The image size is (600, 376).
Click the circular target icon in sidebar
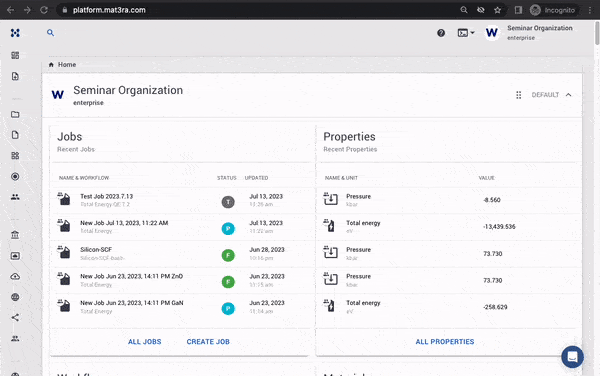tap(15, 176)
